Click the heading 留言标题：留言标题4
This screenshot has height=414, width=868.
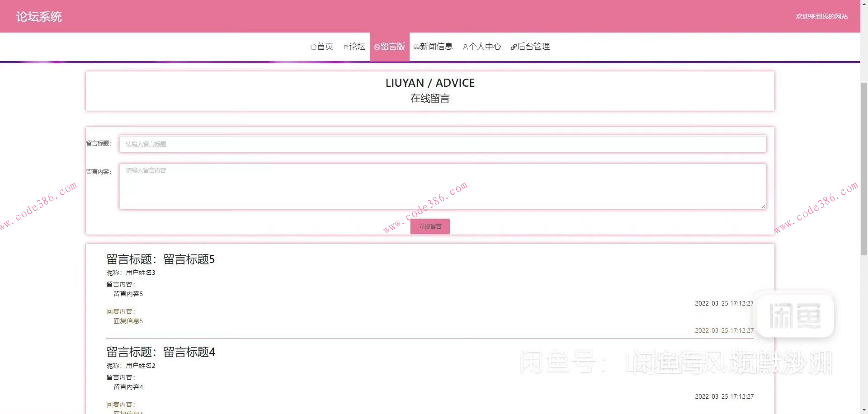pyautogui.click(x=160, y=352)
